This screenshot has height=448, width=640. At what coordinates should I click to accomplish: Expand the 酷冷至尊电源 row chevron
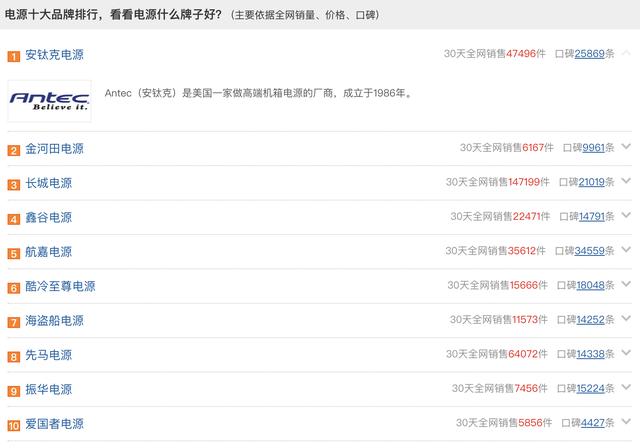[x=626, y=284]
